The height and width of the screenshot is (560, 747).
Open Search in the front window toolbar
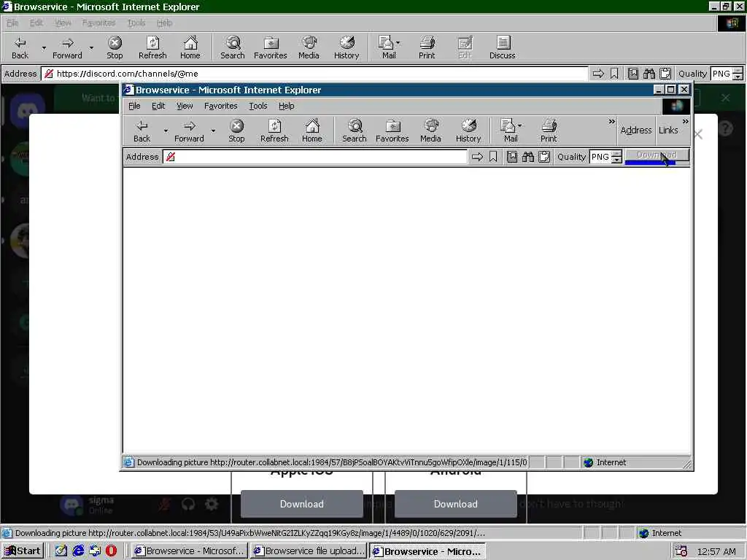pos(355,131)
